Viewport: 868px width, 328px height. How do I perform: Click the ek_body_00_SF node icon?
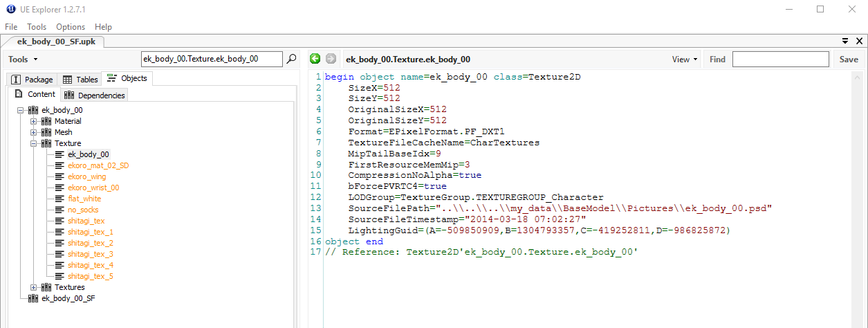point(33,298)
